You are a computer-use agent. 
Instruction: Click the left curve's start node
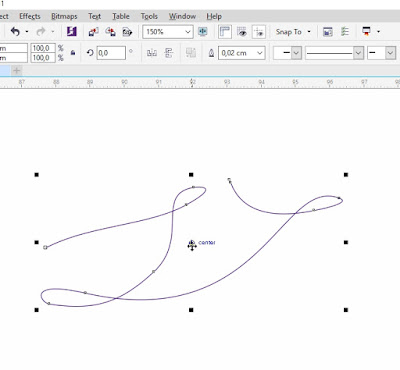pos(46,247)
